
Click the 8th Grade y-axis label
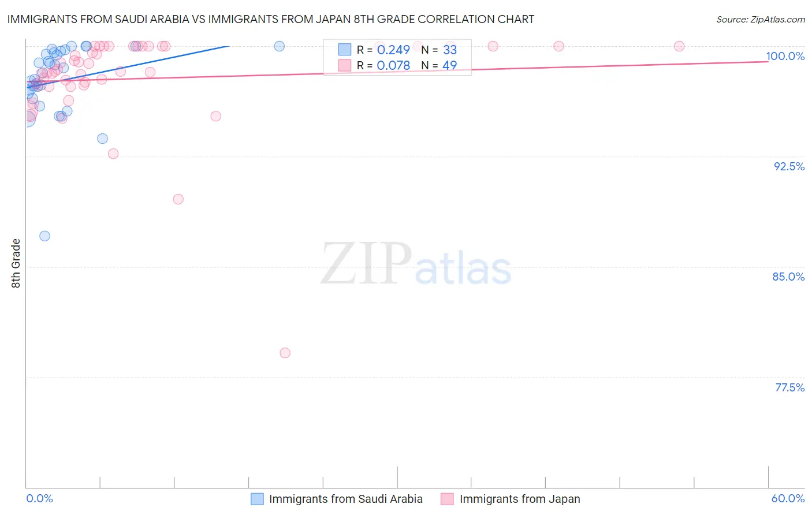(16, 263)
